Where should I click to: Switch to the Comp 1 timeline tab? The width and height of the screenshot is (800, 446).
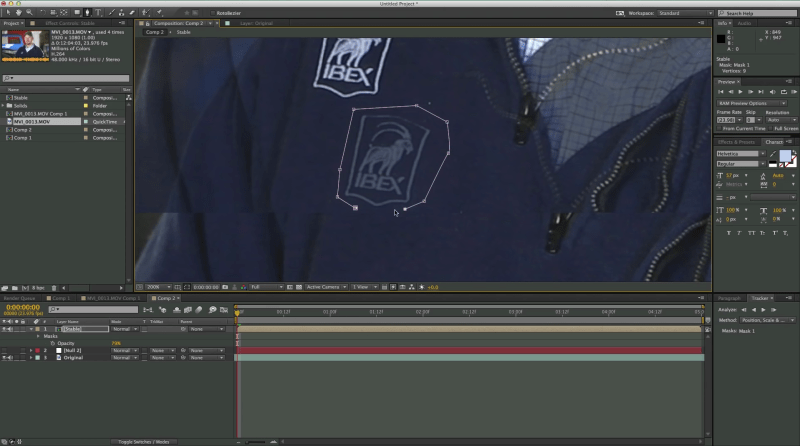pyautogui.click(x=60, y=298)
